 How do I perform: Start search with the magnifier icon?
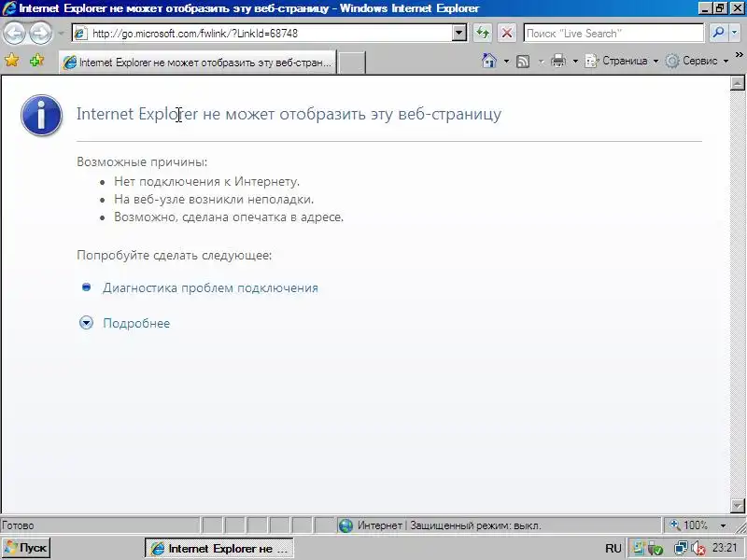pos(718,33)
